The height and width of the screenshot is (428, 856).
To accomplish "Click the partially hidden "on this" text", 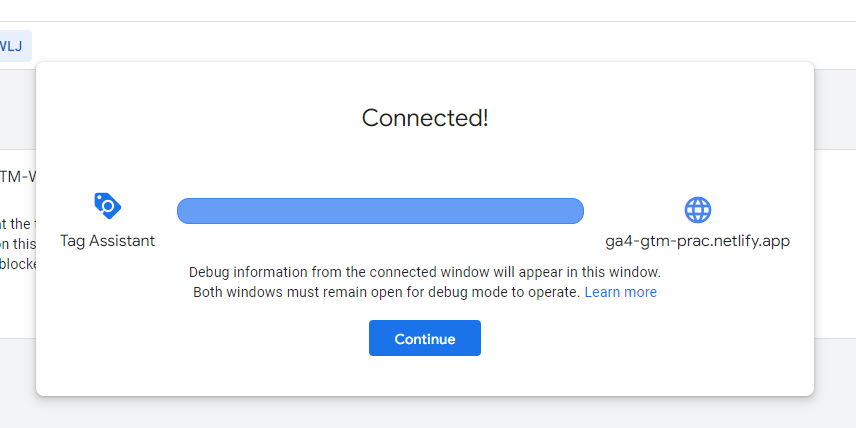I will pyautogui.click(x=18, y=244).
